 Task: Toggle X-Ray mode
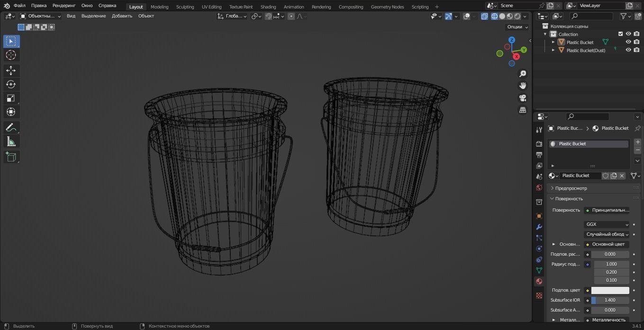coord(484,16)
